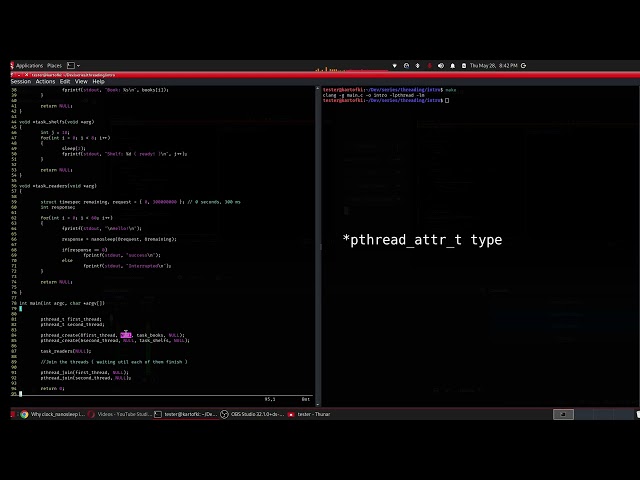Click the 'struct timespec remaining, request' line
Viewport: 640px width, 480px height.
pyautogui.click(x=140, y=202)
